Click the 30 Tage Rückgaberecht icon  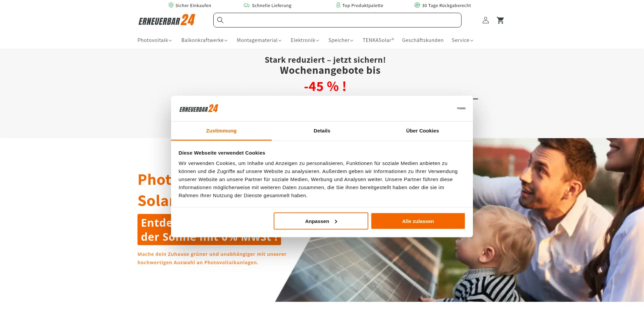(417, 5)
